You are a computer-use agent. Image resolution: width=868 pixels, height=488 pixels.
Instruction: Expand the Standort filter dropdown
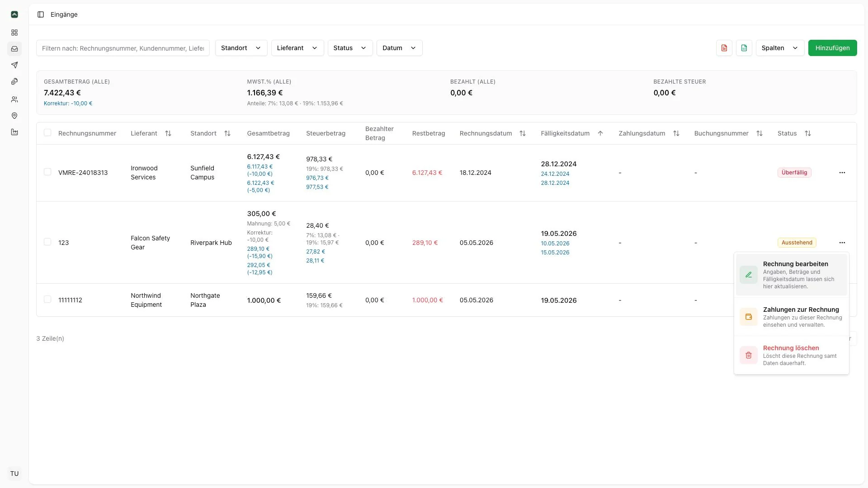(241, 48)
